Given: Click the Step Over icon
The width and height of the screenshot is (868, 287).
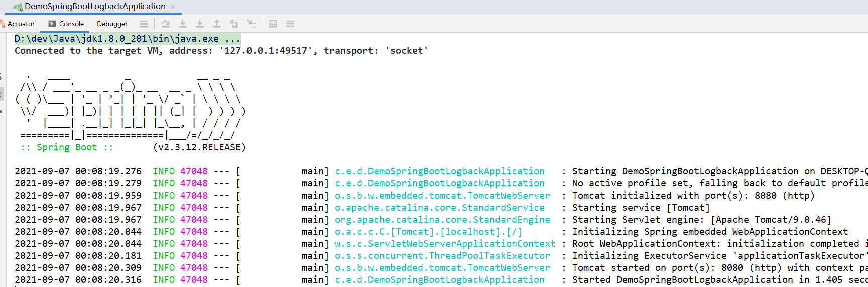Looking at the screenshot, I should click(166, 24).
